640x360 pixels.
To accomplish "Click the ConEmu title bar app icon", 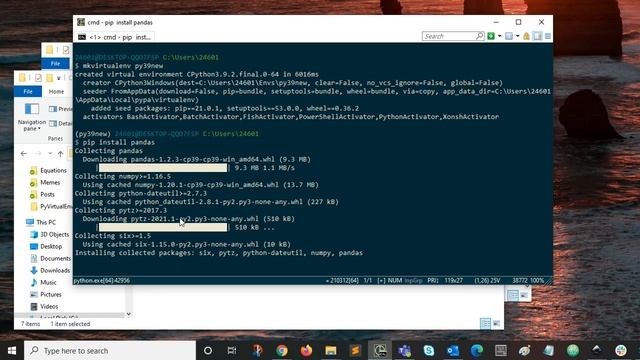I will [x=81, y=22].
